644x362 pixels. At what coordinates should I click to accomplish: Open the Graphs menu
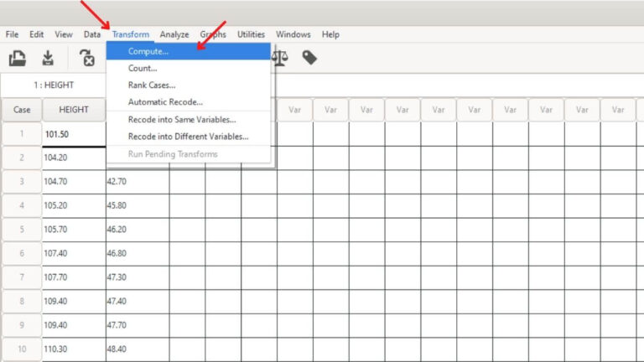pyautogui.click(x=213, y=34)
